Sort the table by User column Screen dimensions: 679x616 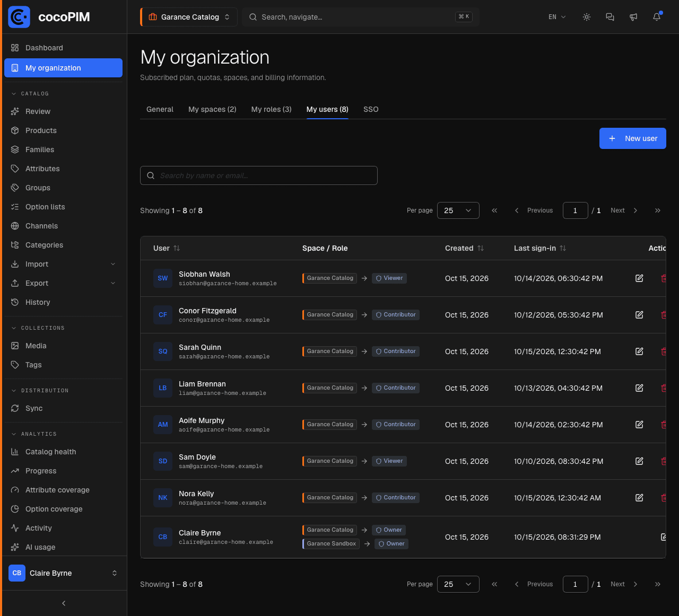pyautogui.click(x=167, y=248)
